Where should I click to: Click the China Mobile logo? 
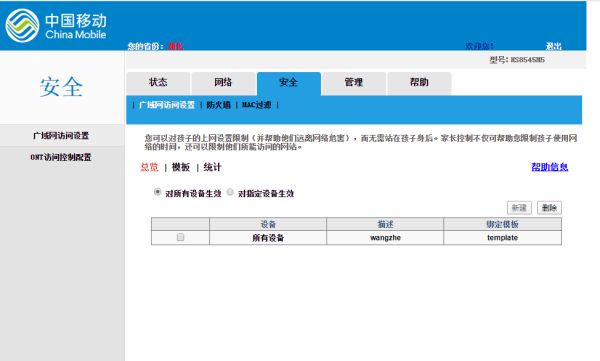[56, 26]
